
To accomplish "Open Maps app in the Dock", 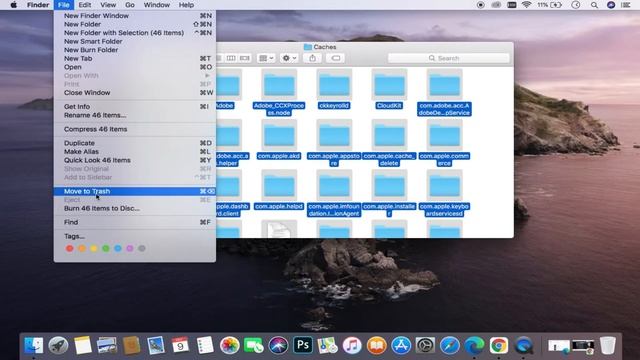I will click(327, 345).
